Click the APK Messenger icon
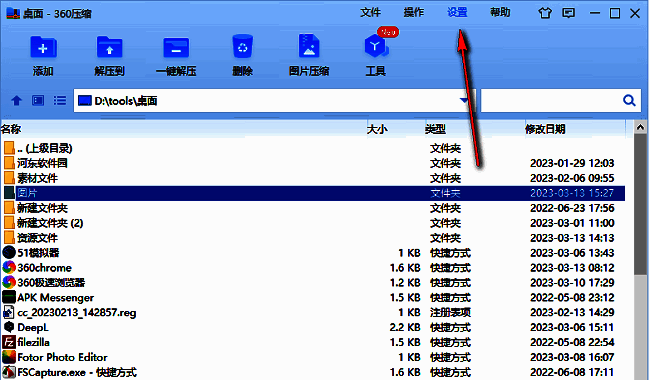650x380 pixels. point(9,297)
